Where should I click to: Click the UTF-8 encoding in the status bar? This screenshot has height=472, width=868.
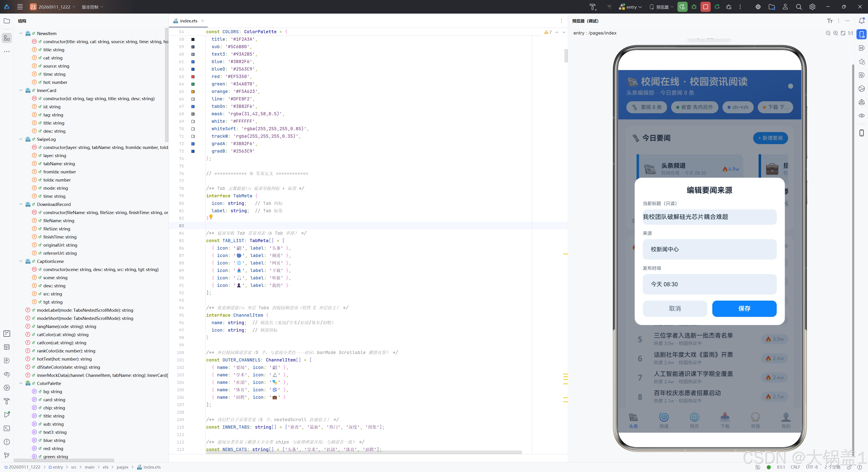(x=812, y=467)
